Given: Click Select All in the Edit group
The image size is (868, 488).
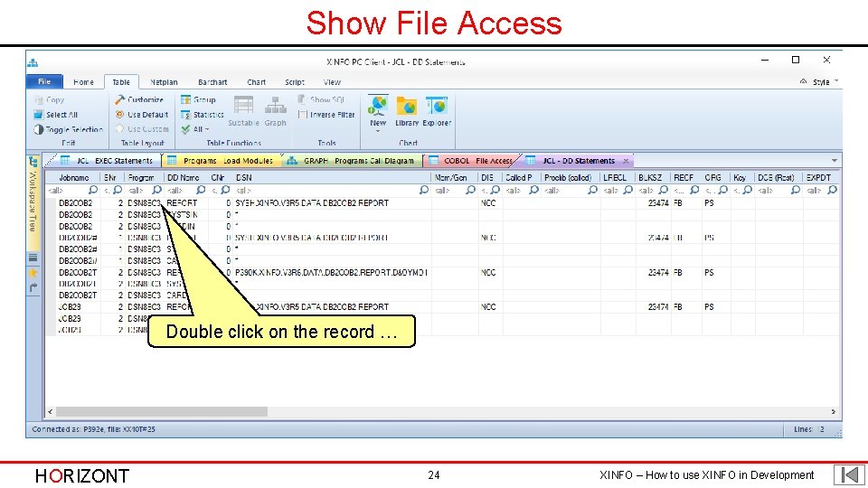Looking at the screenshot, I should coord(56,115).
